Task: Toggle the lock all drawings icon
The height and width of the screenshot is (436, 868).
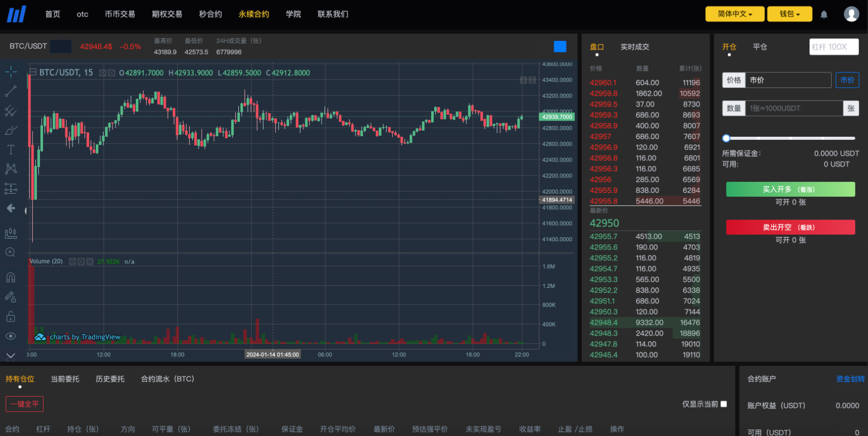Action: click(x=11, y=316)
